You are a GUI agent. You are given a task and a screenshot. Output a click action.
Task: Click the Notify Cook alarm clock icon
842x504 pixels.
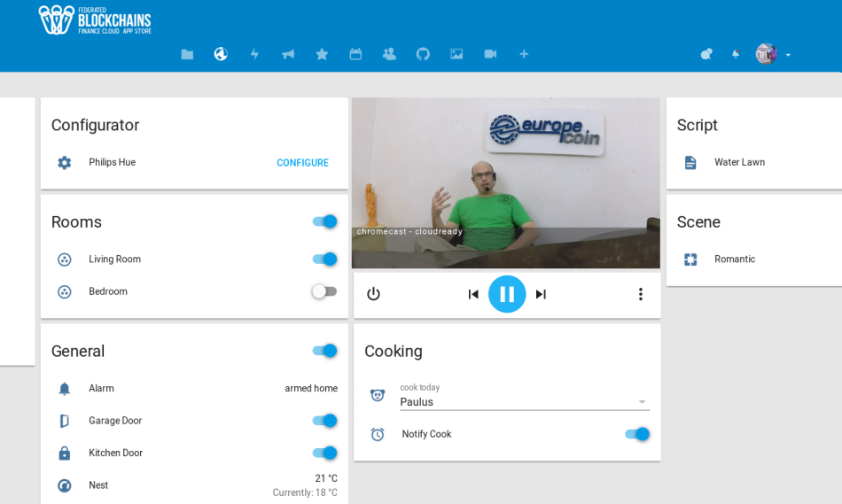coord(378,434)
